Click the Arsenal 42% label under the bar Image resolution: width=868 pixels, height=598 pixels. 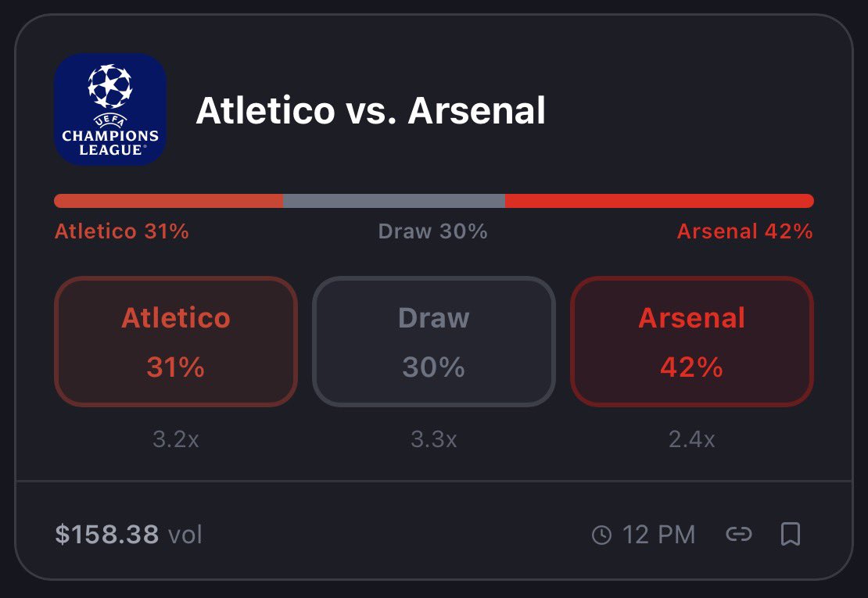[x=745, y=231]
